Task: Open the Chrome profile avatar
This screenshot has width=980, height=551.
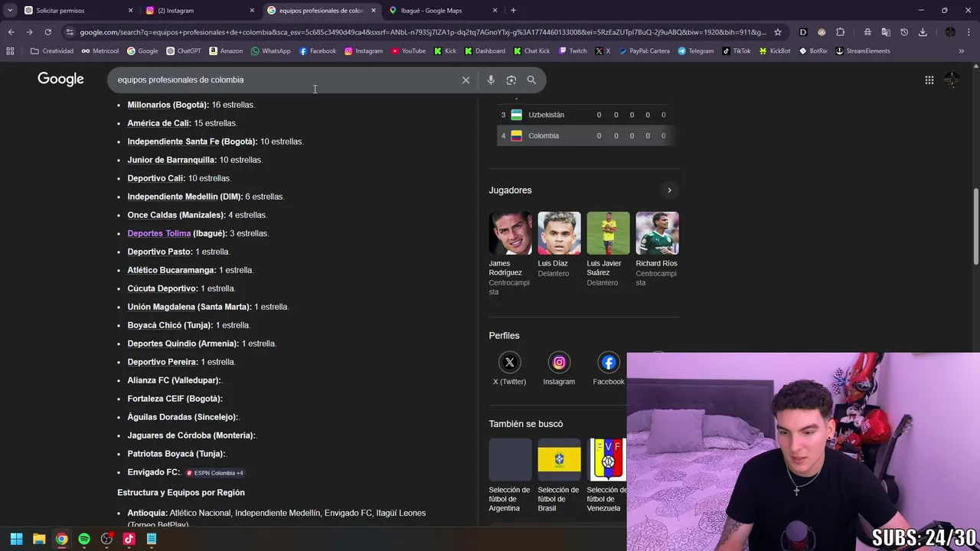Action: (x=950, y=32)
